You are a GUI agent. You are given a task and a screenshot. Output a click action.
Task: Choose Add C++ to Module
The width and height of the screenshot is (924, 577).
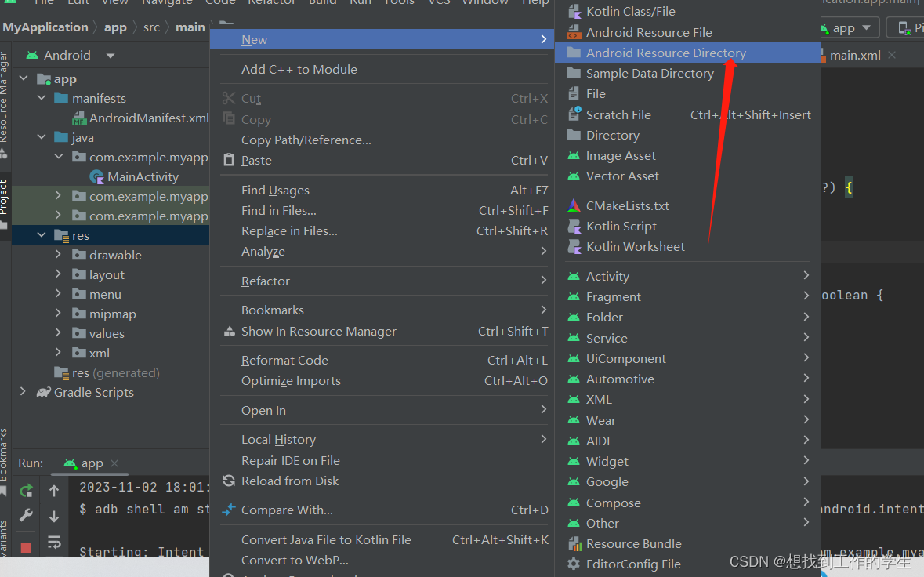[382, 70]
